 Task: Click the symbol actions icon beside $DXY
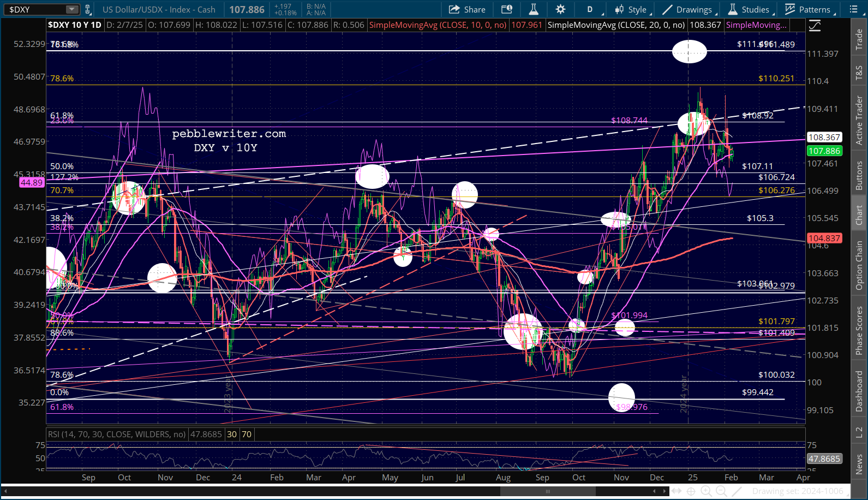pos(87,9)
